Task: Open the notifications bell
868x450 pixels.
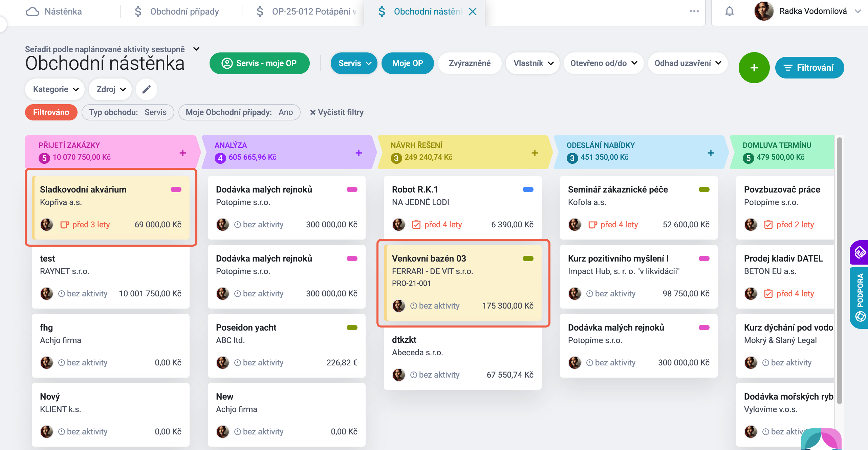Action: [x=729, y=12]
